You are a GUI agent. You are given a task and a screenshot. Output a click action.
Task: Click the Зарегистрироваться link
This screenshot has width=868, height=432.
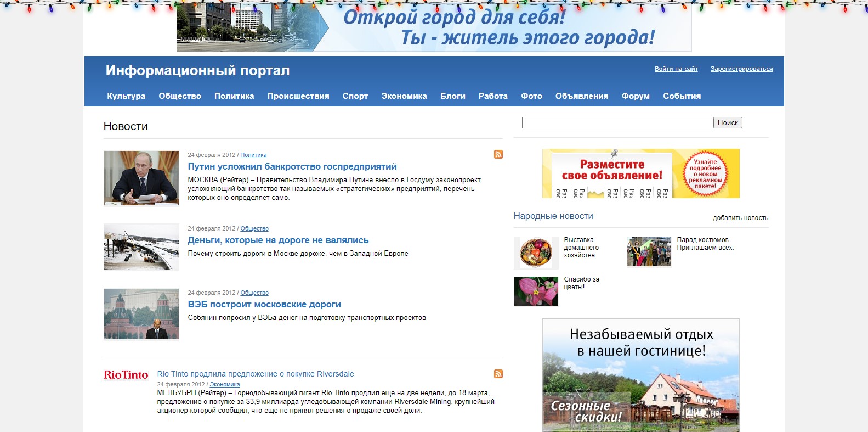point(741,69)
